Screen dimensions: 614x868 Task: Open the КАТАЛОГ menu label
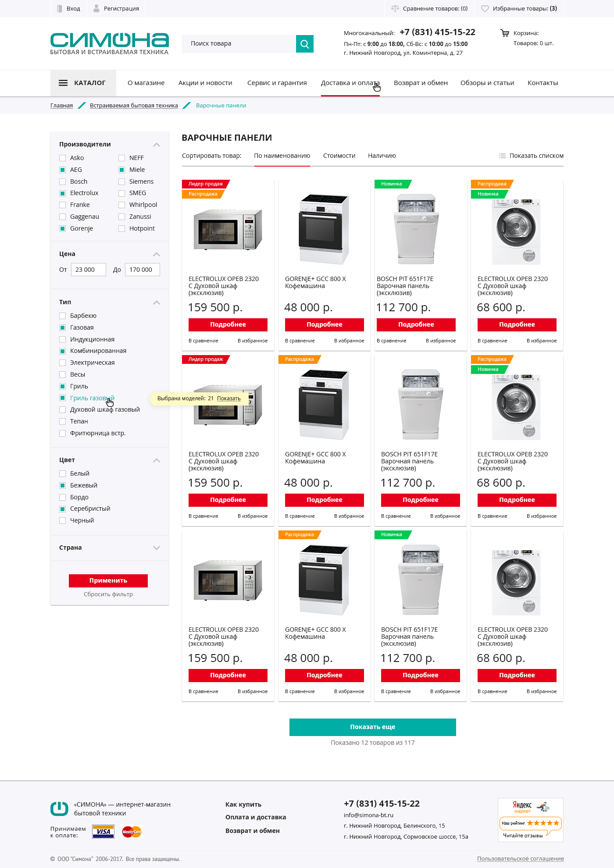pyautogui.click(x=90, y=83)
